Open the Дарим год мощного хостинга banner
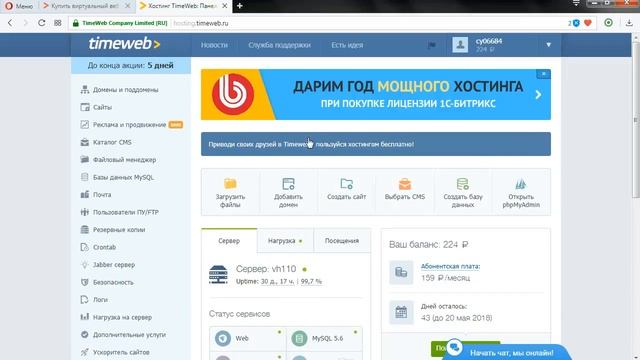 pos(376,95)
